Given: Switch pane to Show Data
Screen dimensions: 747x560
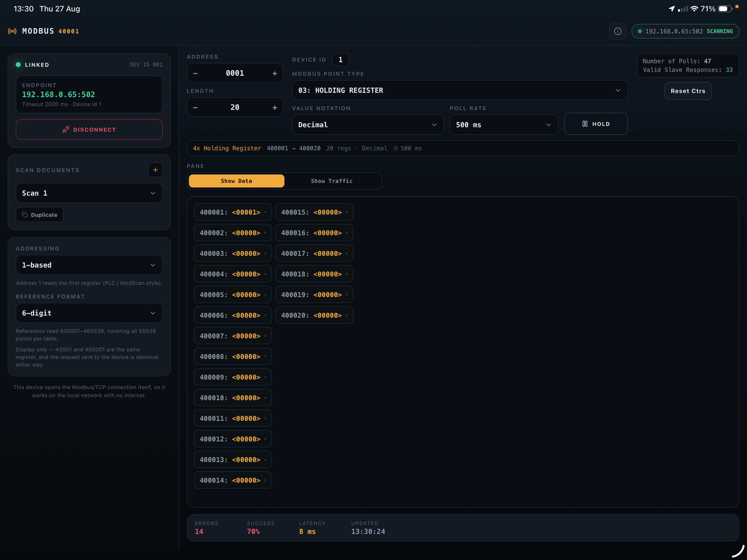Looking at the screenshot, I should [236, 181].
